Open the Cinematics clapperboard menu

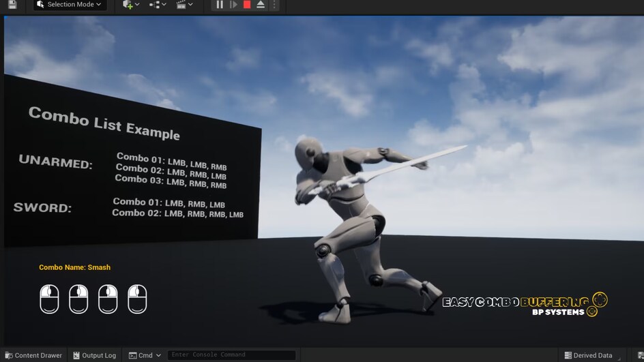point(183,5)
